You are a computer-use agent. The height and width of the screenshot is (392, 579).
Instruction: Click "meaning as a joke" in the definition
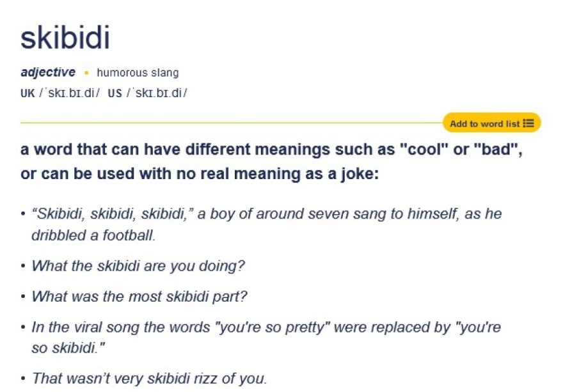[306, 173]
